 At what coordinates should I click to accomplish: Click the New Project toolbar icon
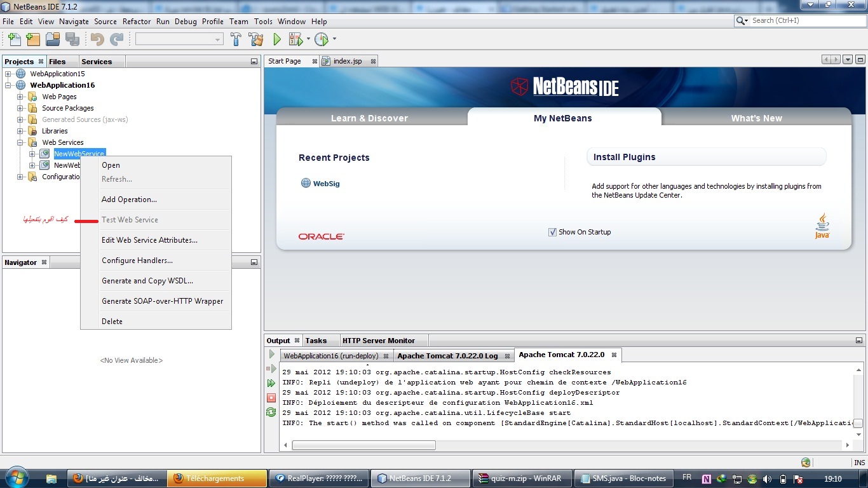coord(33,39)
